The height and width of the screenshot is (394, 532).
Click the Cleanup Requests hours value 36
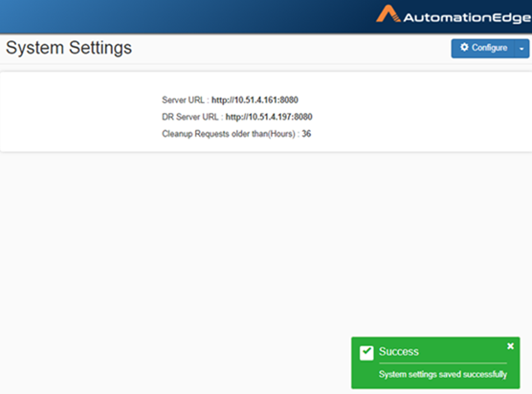click(306, 134)
